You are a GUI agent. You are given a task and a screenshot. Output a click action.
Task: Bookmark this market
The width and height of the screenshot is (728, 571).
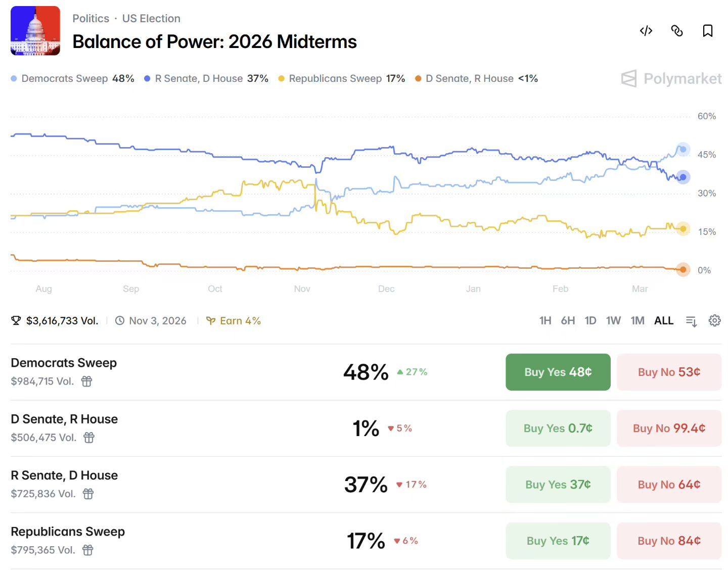pos(708,31)
